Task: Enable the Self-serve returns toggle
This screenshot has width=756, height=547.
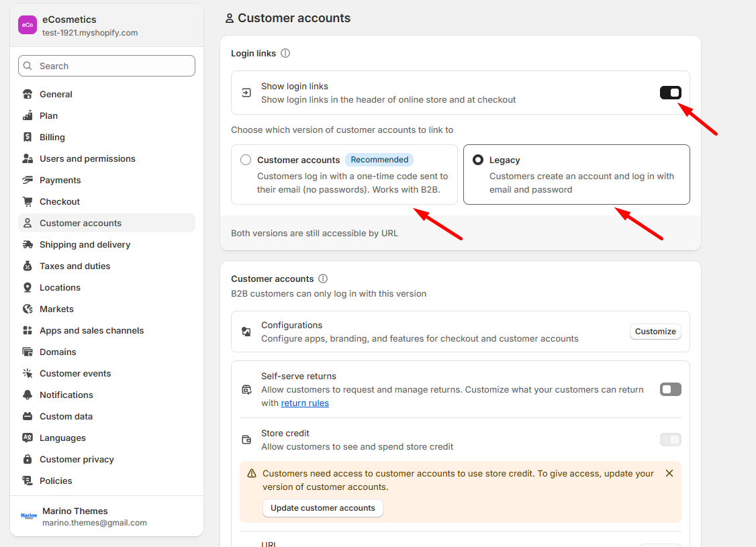Action: (670, 389)
